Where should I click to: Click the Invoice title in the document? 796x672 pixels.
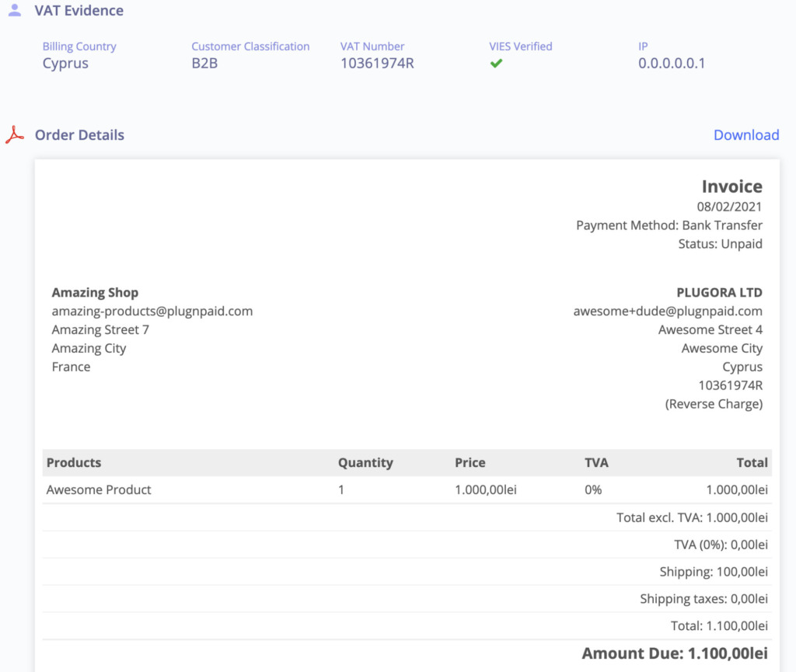(x=731, y=186)
